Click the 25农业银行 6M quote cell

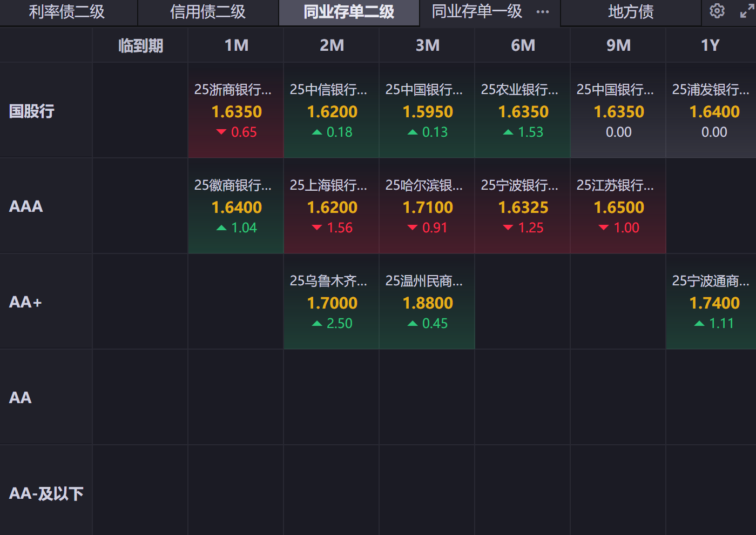point(523,111)
